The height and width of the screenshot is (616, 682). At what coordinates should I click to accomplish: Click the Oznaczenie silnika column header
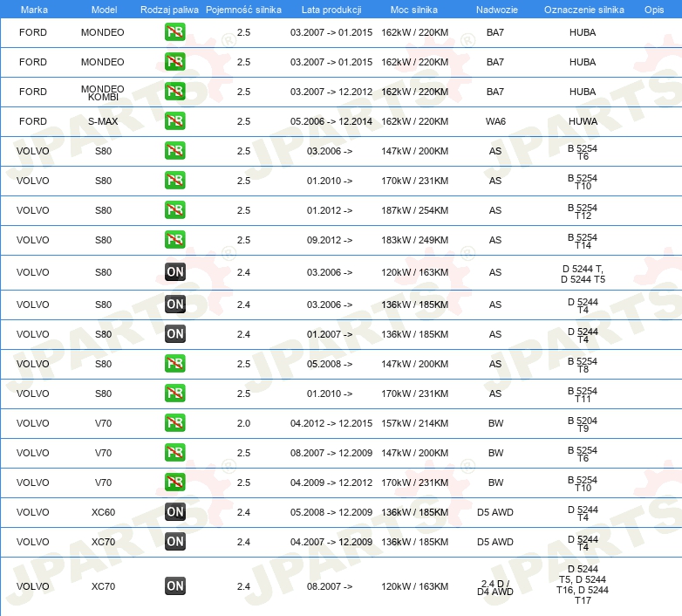click(584, 10)
